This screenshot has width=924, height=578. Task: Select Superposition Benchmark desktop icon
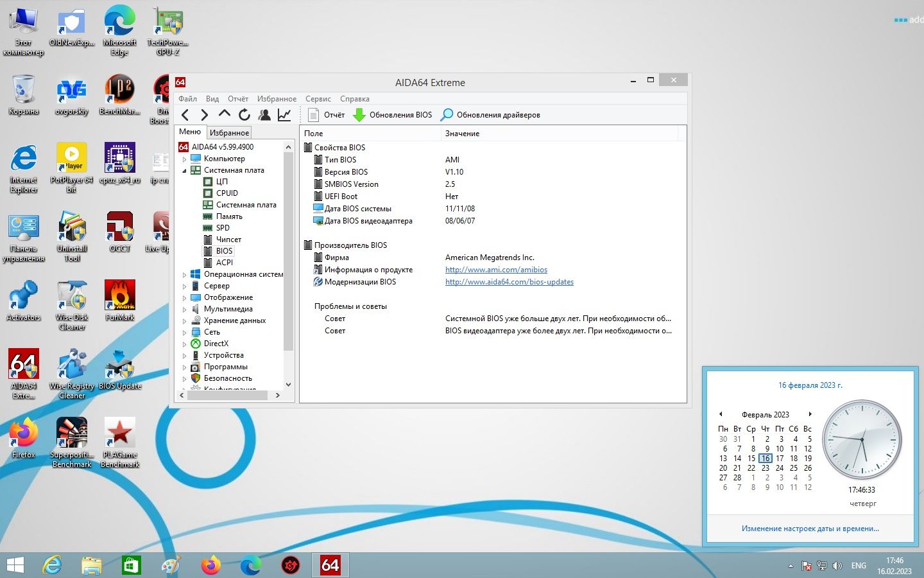pos(72,442)
